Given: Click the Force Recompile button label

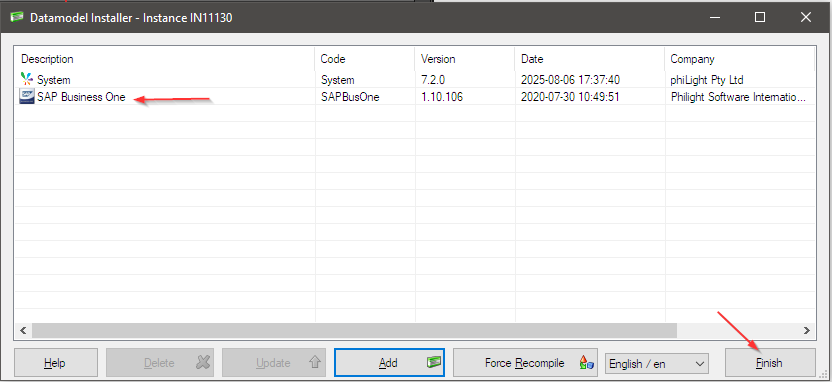Looking at the screenshot, I should pos(524,363).
